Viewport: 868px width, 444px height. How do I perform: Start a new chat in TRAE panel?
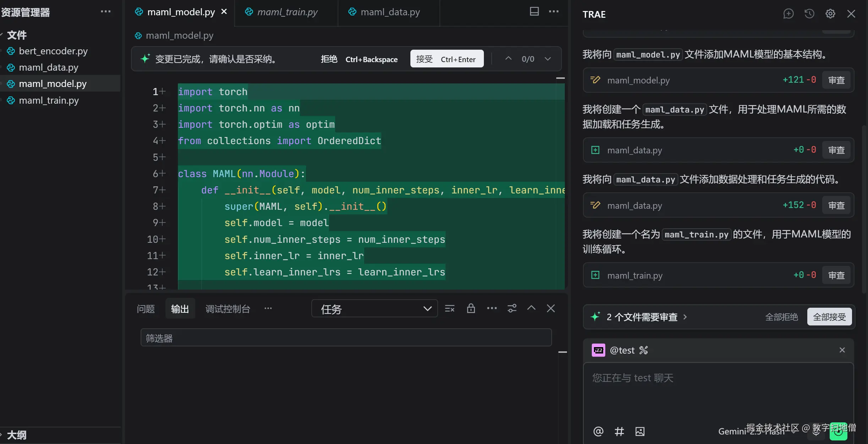pyautogui.click(x=788, y=14)
